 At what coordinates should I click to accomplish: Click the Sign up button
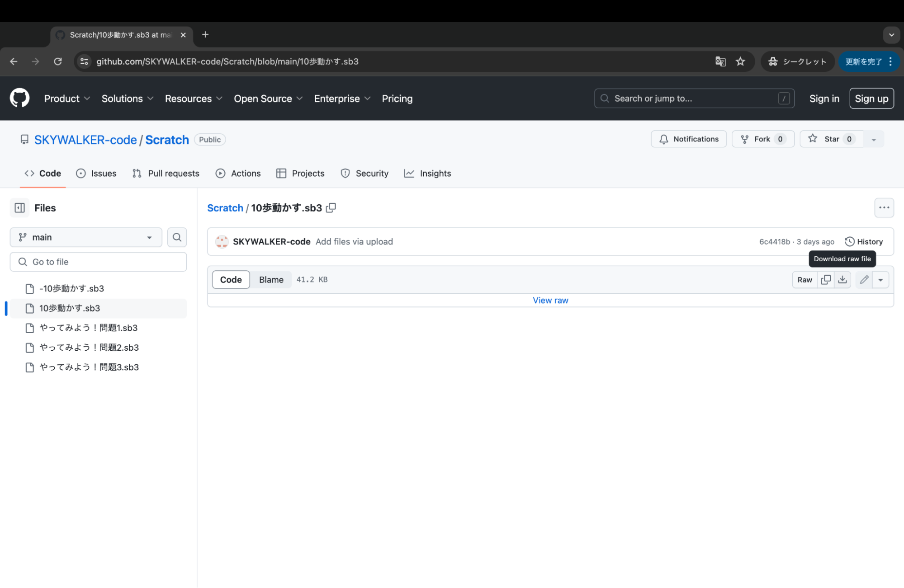(x=871, y=99)
